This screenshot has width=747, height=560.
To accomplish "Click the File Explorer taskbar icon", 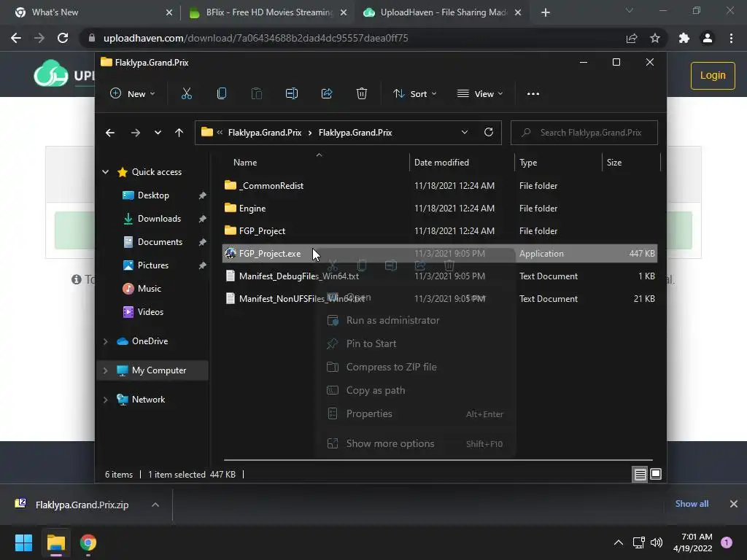I will click(x=55, y=542).
